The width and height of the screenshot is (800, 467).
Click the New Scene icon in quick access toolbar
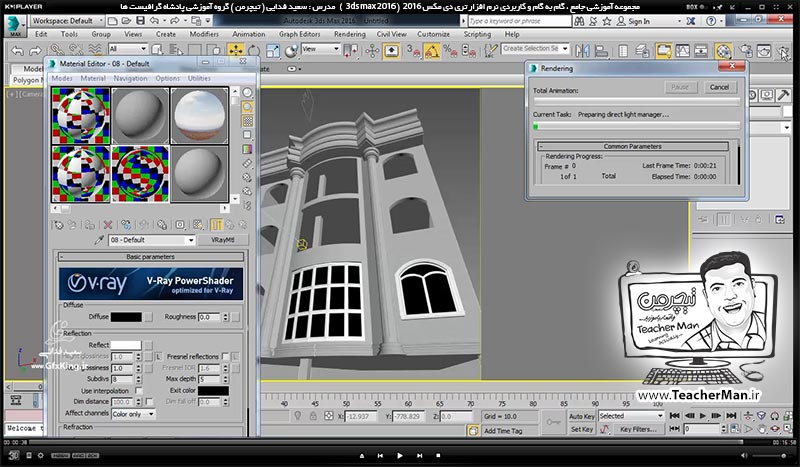(x=113, y=21)
